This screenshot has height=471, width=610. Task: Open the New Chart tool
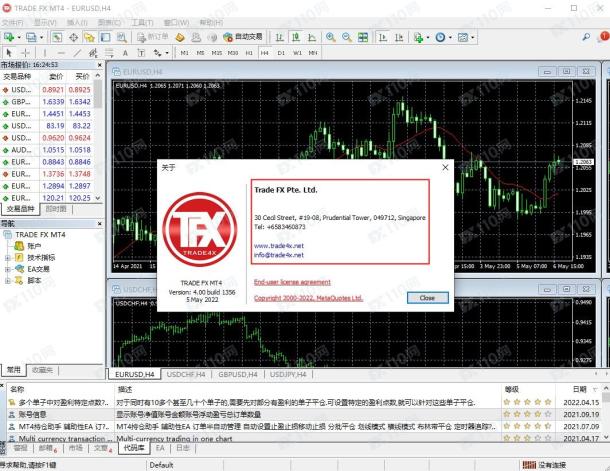click(9, 37)
